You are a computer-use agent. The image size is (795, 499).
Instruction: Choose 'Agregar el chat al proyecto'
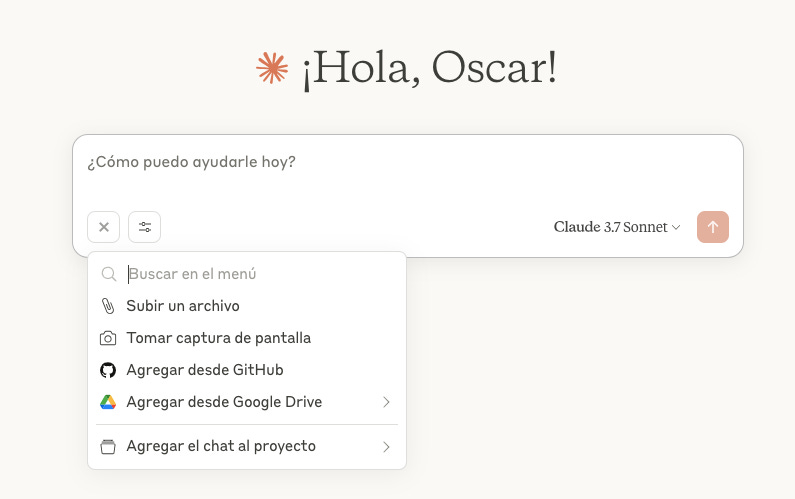point(247,446)
